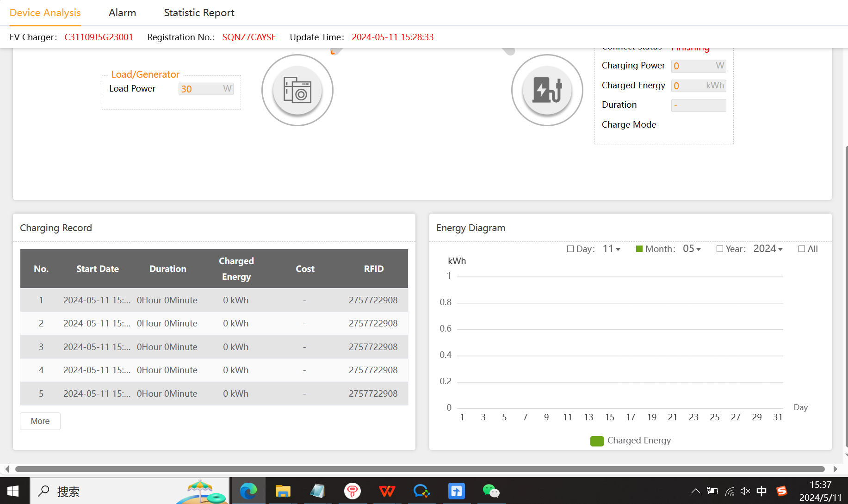The width and height of the screenshot is (848, 504).
Task: Launch WPS Office from the taskbar
Action: point(387,491)
